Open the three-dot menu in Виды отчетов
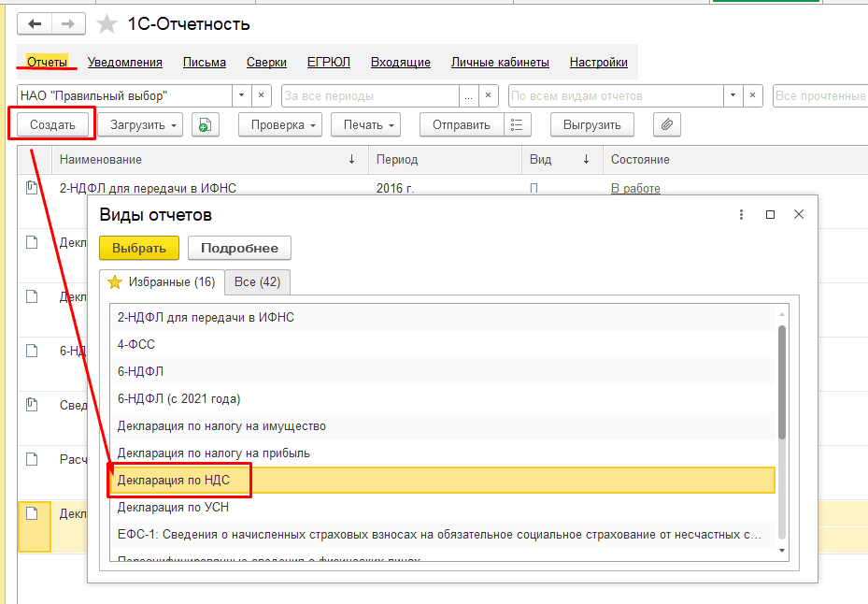Viewport: 868px width, 604px height. tap(741, 214)
